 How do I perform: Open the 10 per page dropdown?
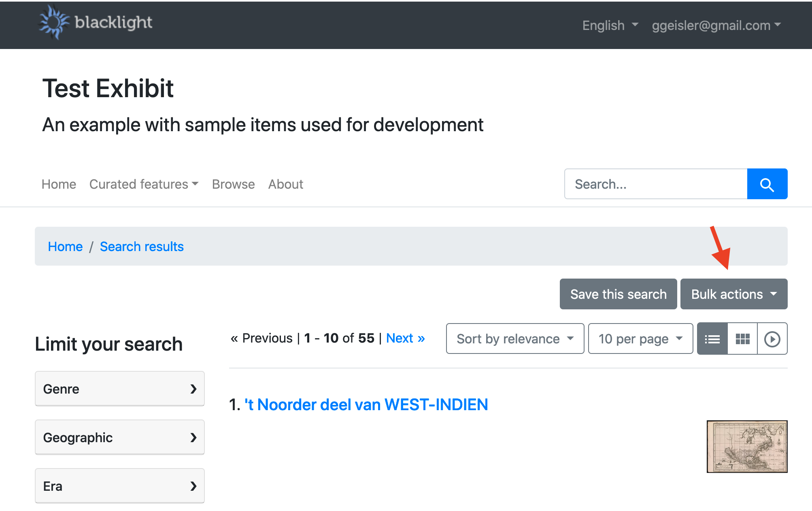click(640, 339)
